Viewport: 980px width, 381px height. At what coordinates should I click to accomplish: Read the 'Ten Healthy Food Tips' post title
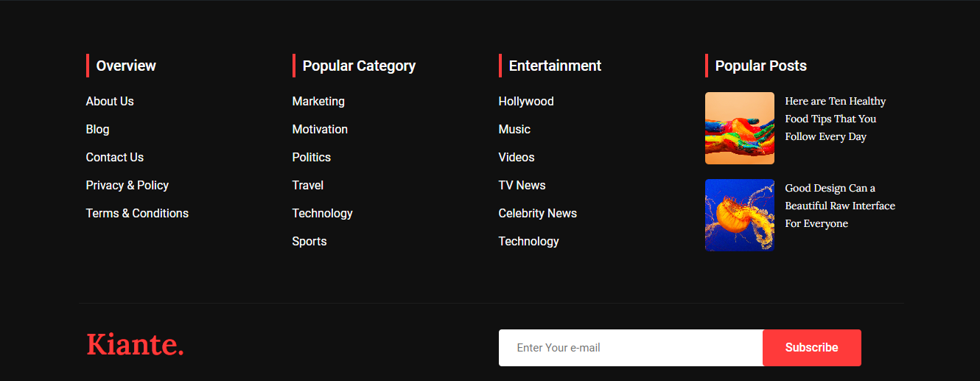click(x=834, y=119)
